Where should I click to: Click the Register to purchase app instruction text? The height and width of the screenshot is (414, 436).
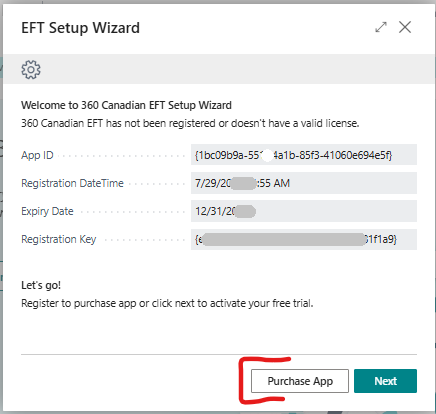pyautogui.click(x=167, y=303)
